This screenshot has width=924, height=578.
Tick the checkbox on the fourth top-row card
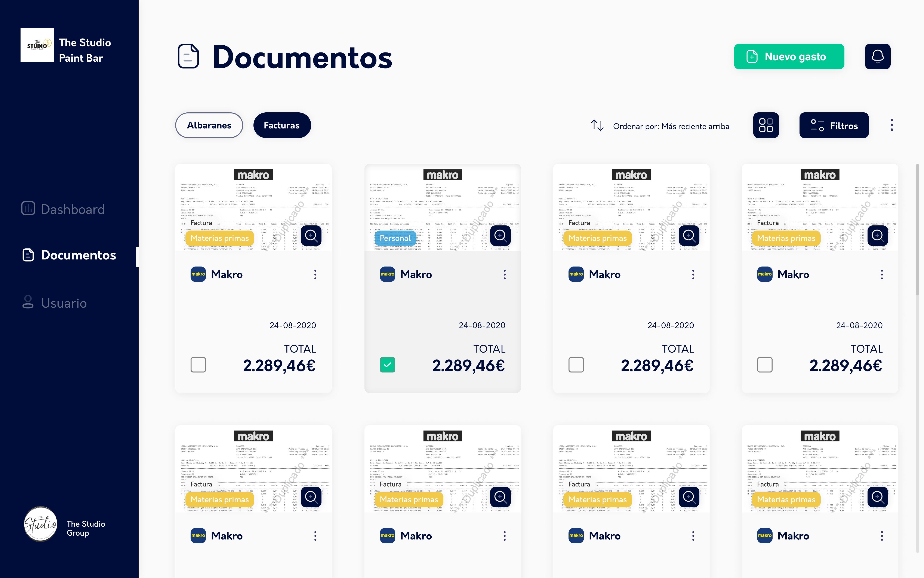coord(765,365)
